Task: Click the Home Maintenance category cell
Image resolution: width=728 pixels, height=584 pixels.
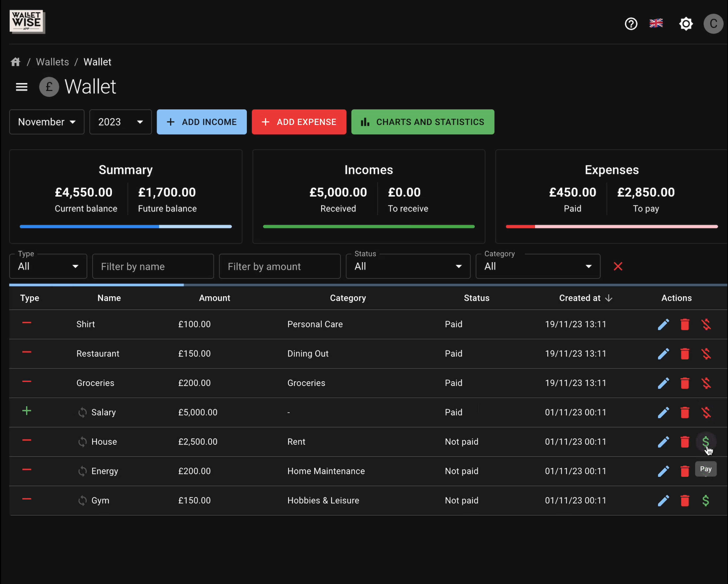Action: click(x=326, y=471)
